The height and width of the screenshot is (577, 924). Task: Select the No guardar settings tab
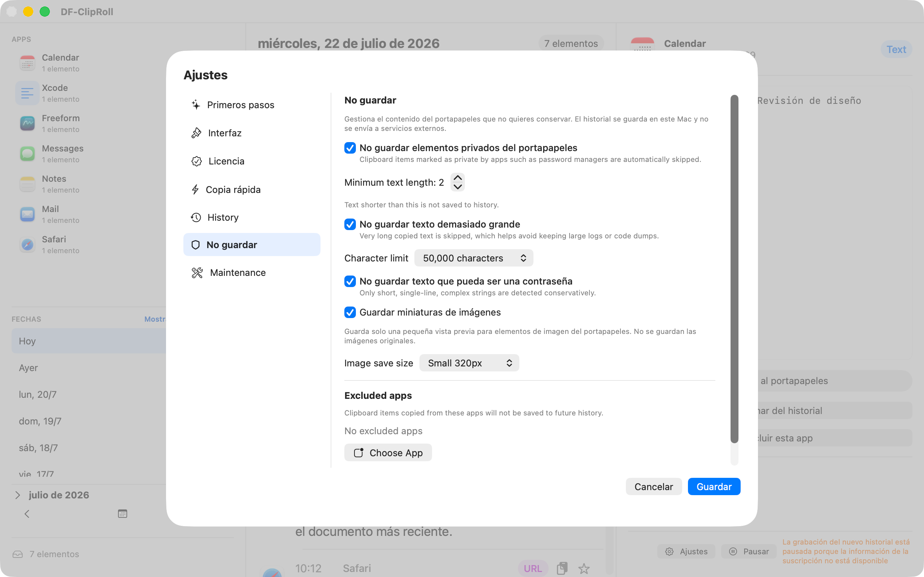252,245
